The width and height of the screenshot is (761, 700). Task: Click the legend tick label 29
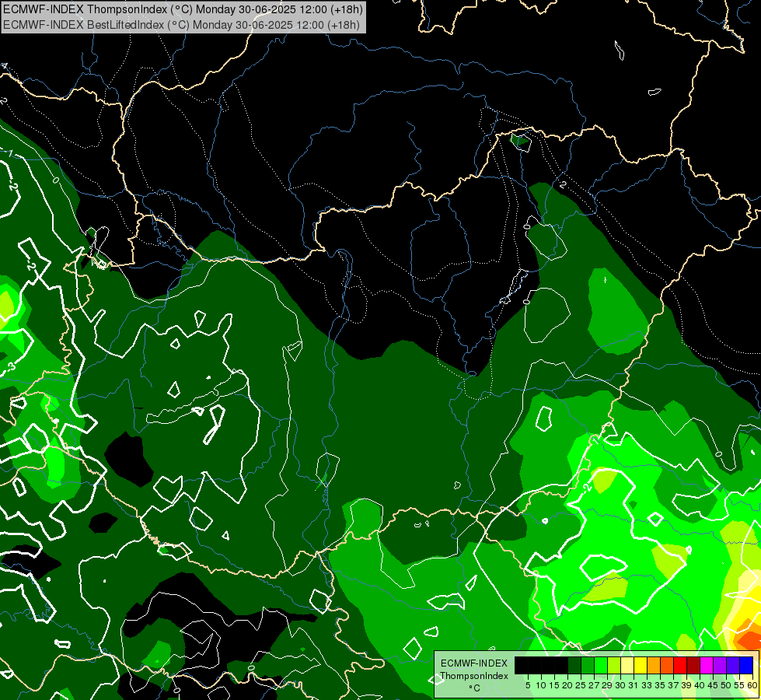click(607, 685)
